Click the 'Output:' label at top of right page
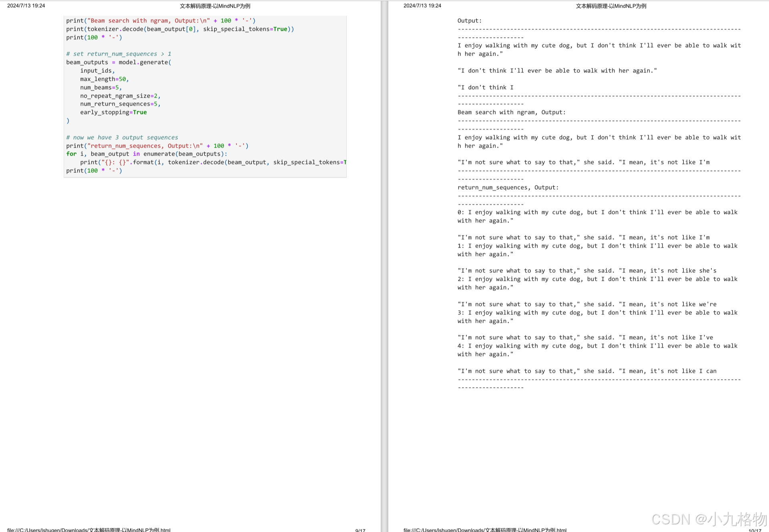This screenshot has width=769, height=532. [470, 21]
